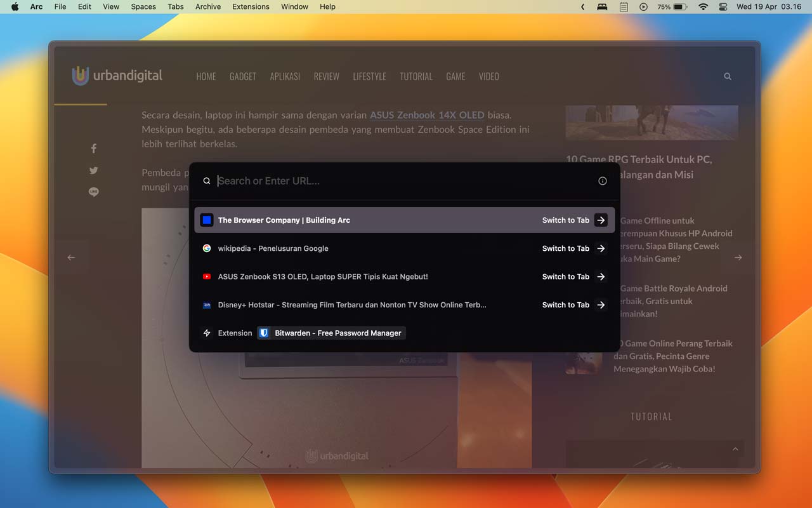Open the ASUS Zenbook 14X OLED link
Image resolution: width=812 pixels, height=508 pixels.
(x=426, y=115)
